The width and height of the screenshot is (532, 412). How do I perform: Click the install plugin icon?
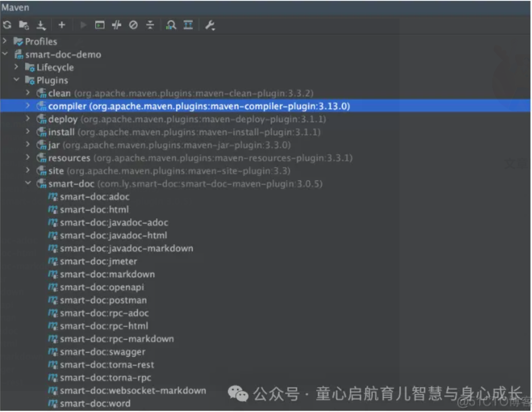click(41, 132)
